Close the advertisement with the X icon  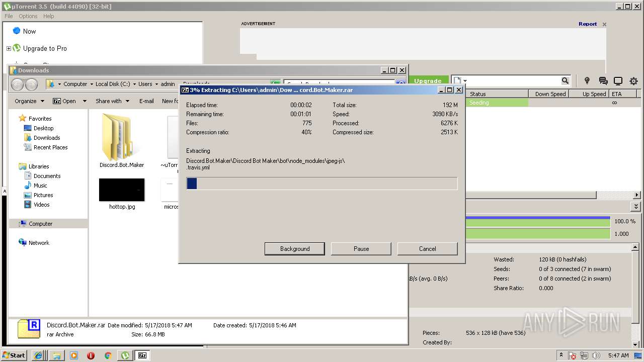click(x=604, y=24)
